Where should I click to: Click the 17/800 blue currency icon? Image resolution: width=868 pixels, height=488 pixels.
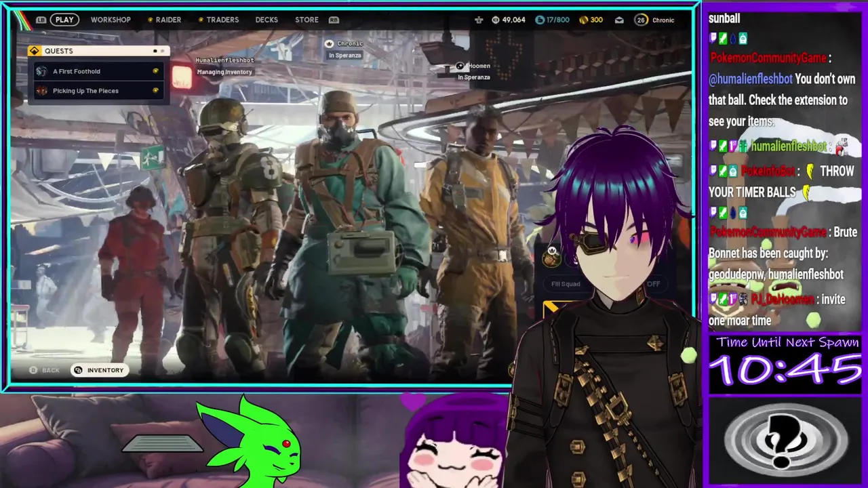540,20
